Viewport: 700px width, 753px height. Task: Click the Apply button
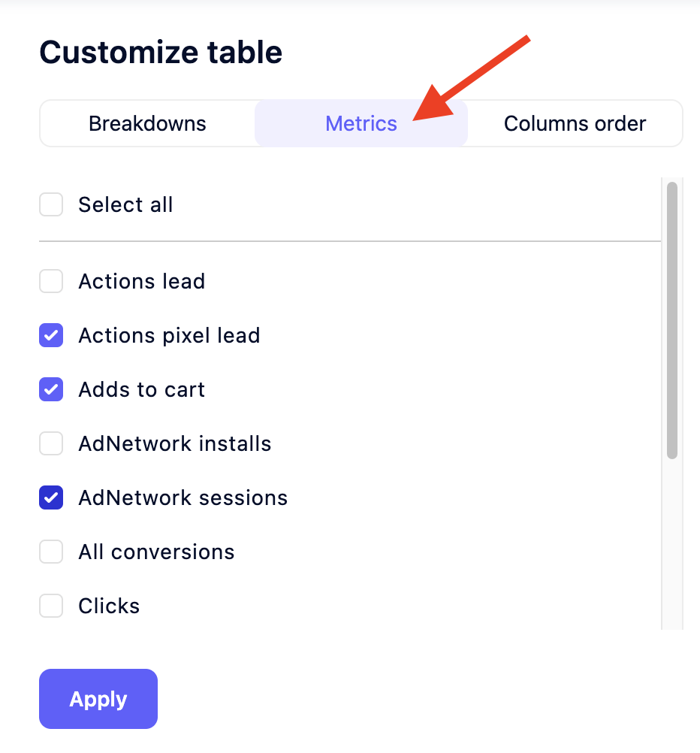pyautogui.click(x=98, y=699)
